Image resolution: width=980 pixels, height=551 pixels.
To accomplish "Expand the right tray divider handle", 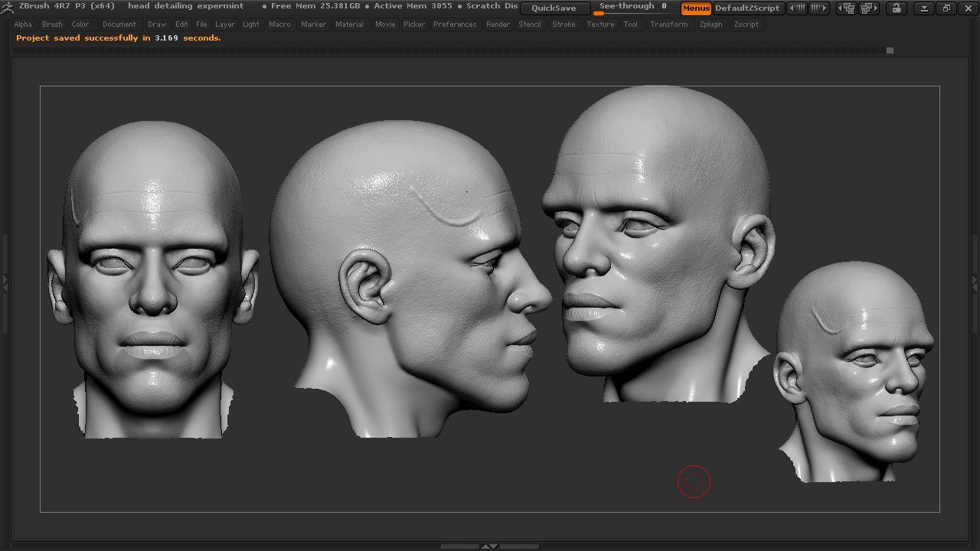I will [975, 283].
